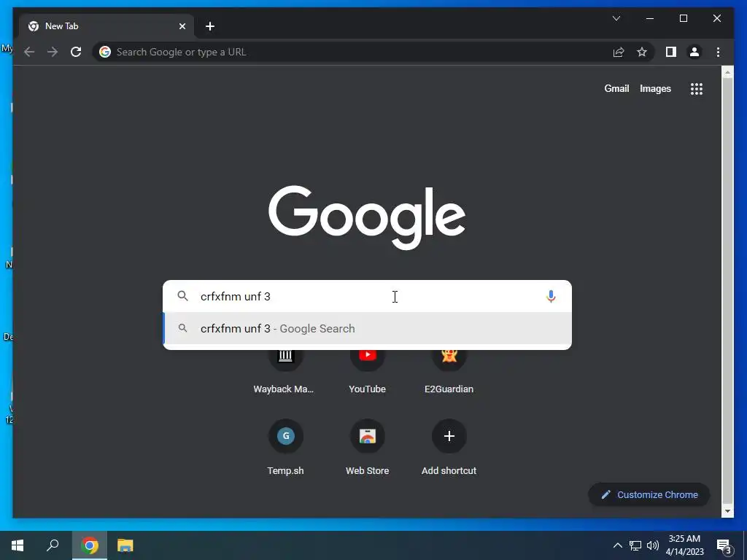The width and height of the screenshot is (747, 560).
Task: Open the side panel icon
Action: tap(671, 52)
